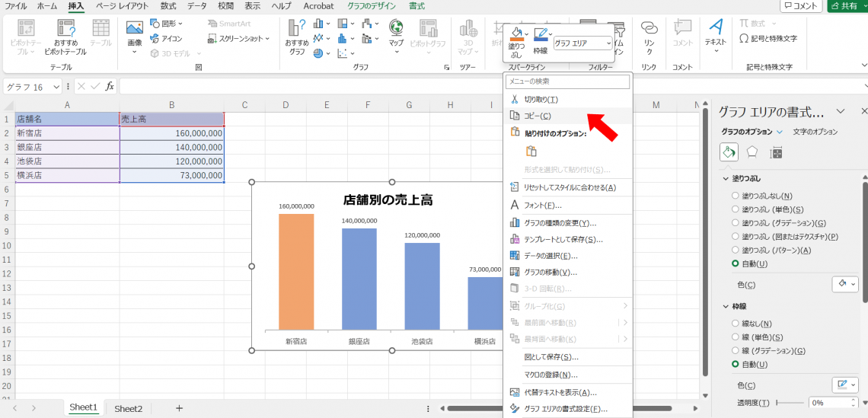The width and height of the screenshot is (868, 418).
Task: Click the Fill & Line paint bucket icon
Action: [729, 152]
